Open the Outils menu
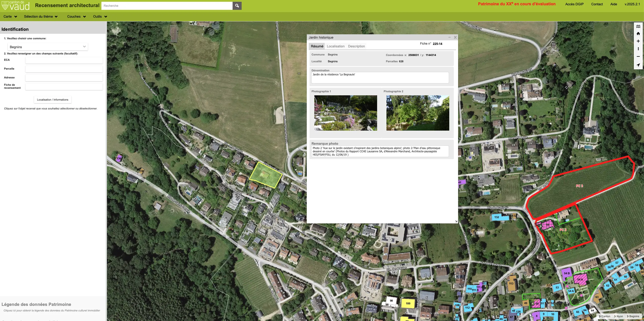This screenshot has height=321, width=644. coord(100,17)
